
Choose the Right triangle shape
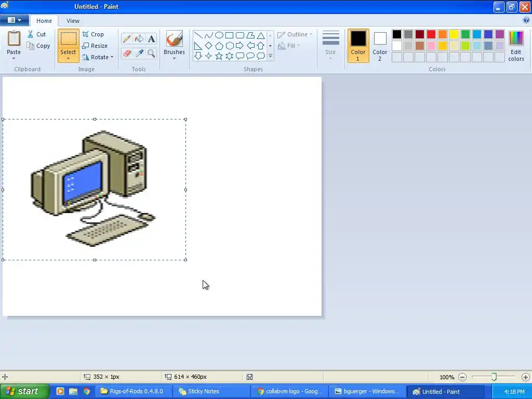(198, 46)
